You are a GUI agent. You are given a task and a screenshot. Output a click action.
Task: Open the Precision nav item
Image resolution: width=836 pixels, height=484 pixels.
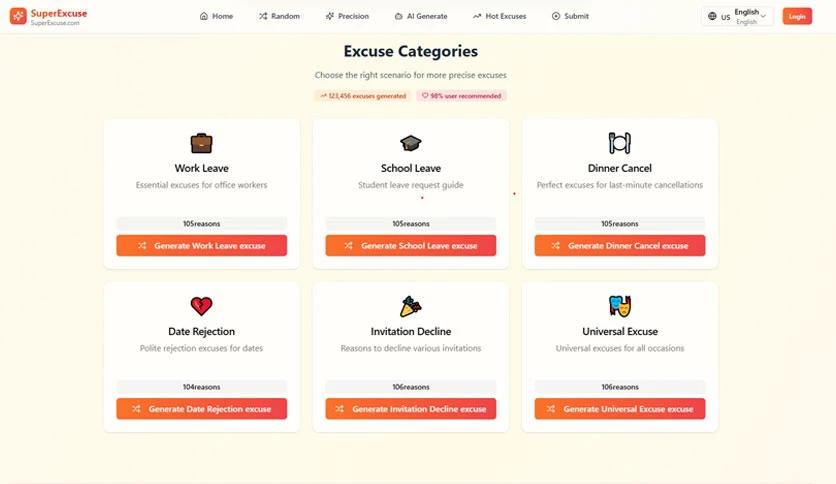pos(347,16)
